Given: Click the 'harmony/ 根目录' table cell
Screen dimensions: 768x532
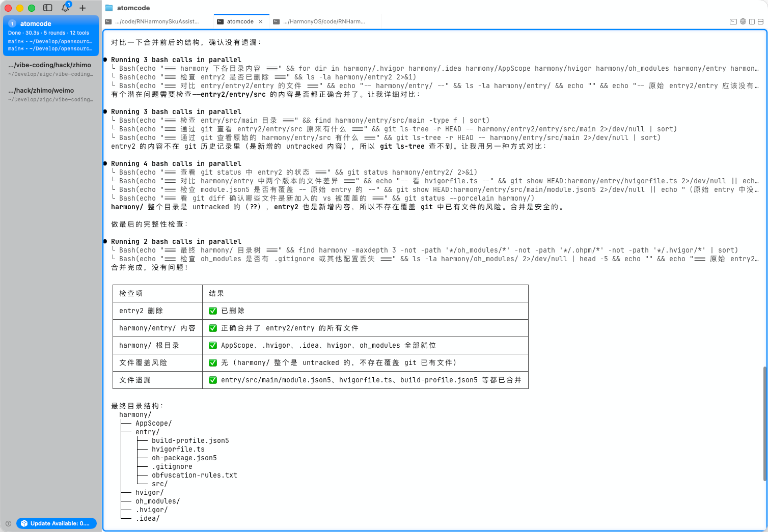Looking at the screenshot, I should (x=157, y=346).
